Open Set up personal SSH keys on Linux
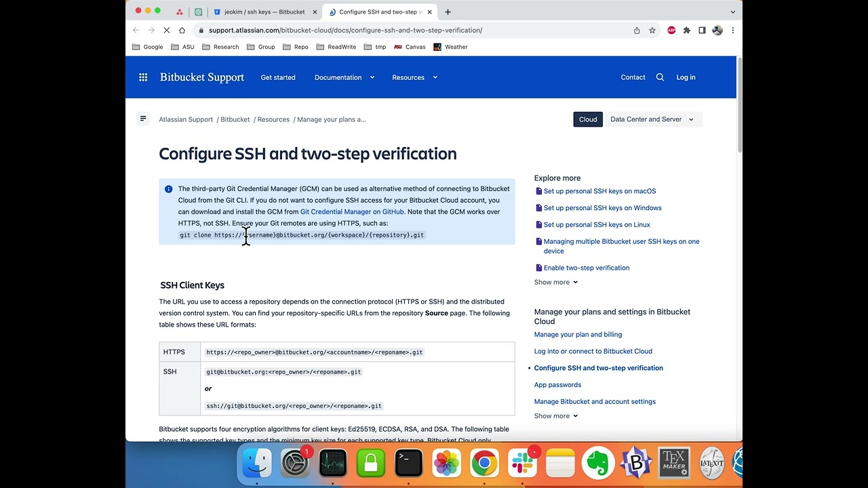Screen dimensions: 868x488 click(x=597, y=224)
